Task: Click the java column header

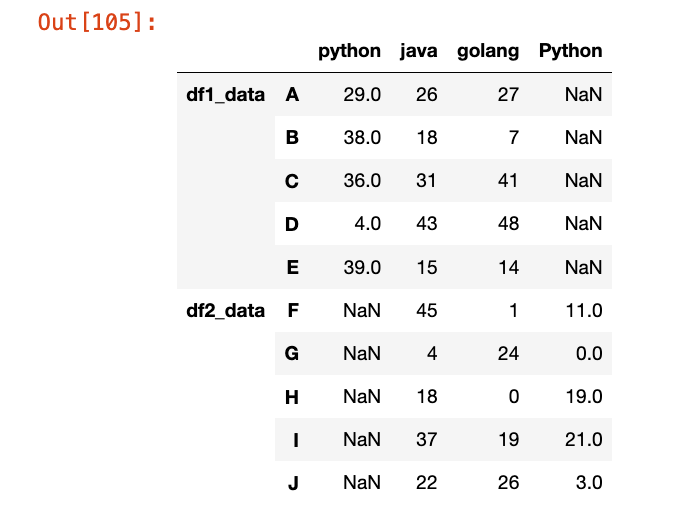Action: click(418, 51)
